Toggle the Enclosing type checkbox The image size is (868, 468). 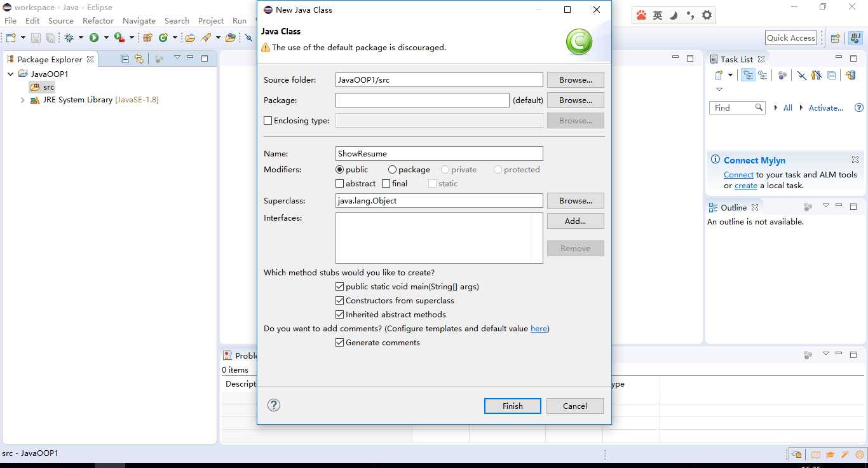(268, 121)
